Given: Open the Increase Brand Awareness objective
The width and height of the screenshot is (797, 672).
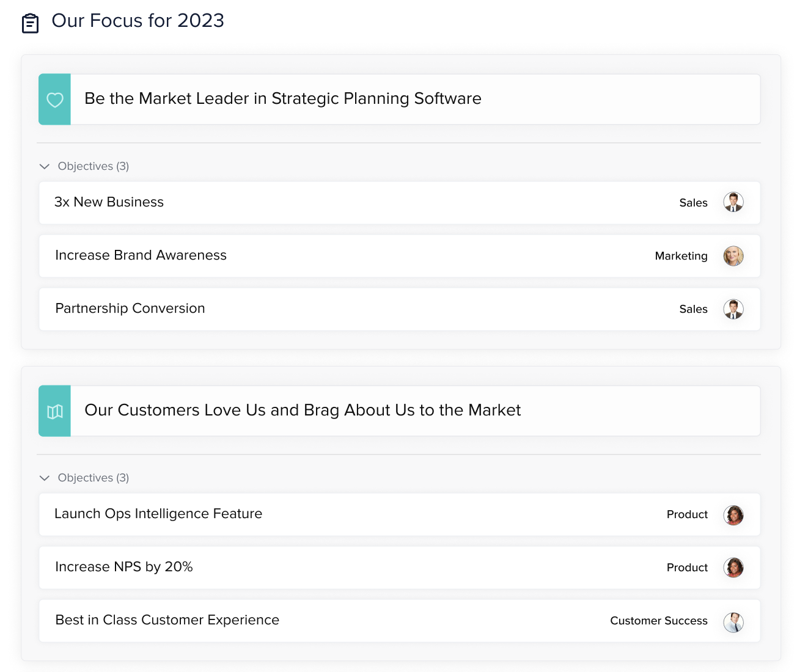Looking at the screenshot, I should 141,255.
